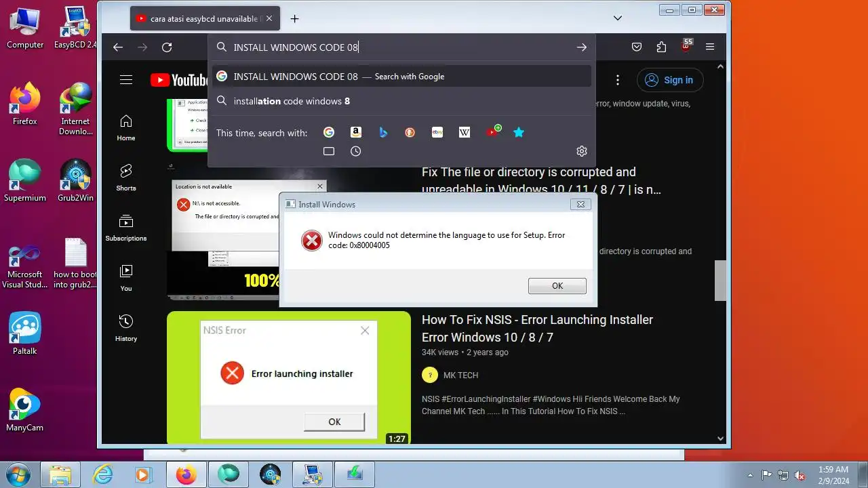Choose 'INSTALL WINDOWS CODE 08 — Search with Google' suggestion
868x488 pixels.
(401, 77)
